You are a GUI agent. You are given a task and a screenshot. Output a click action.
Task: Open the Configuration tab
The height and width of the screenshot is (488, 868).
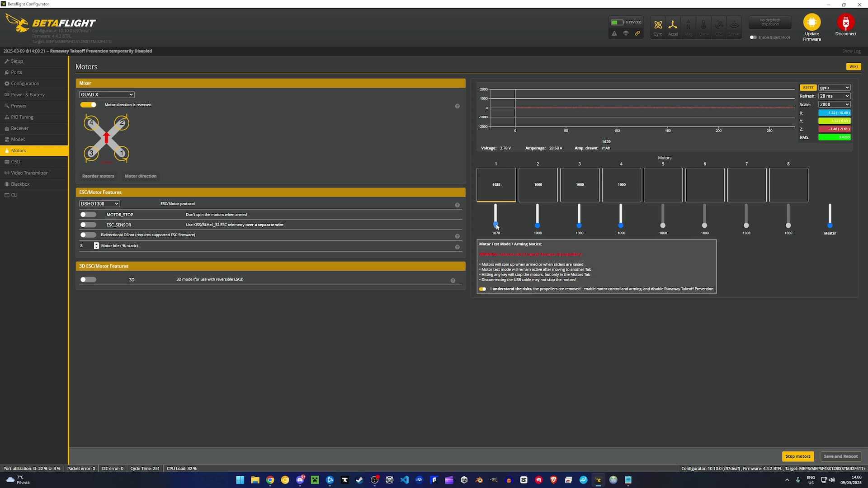click(x=34, y=84)
